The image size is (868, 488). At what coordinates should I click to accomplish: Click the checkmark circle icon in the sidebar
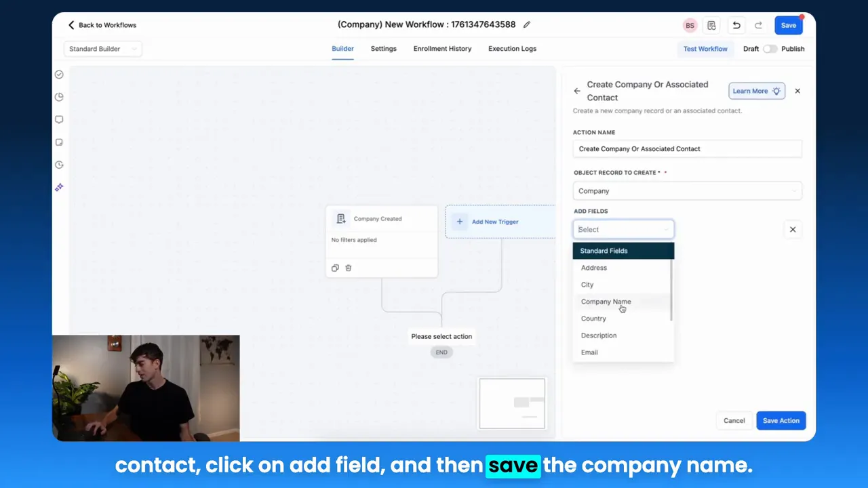pos(59,75)
